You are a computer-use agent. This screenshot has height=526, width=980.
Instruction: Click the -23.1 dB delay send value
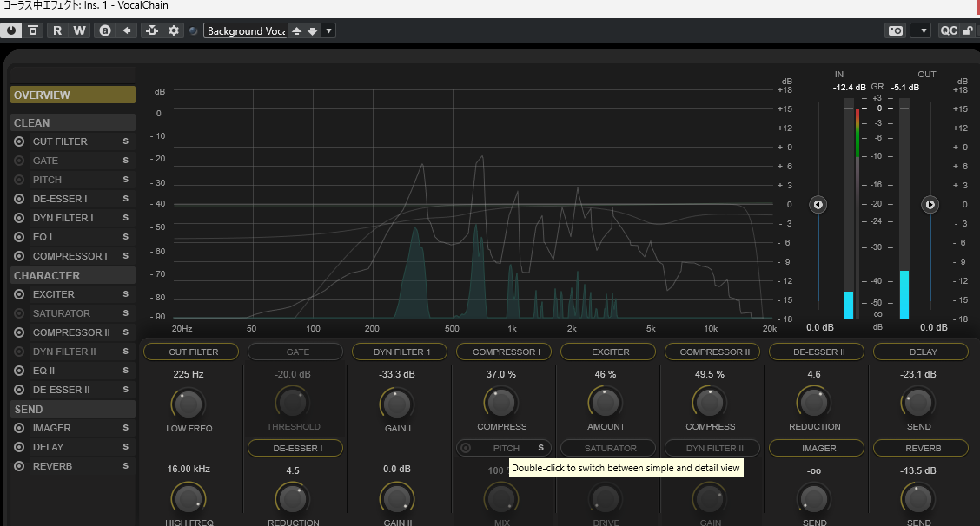[918, 374]
